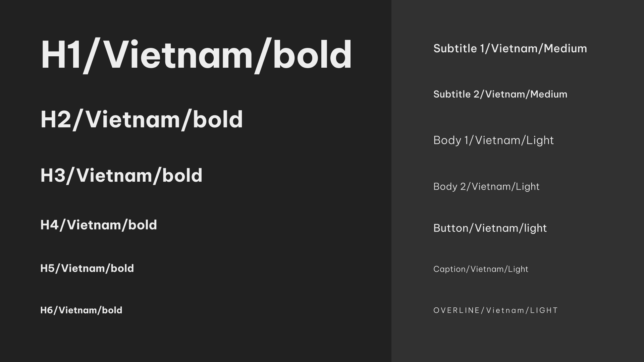Select the H6/Vietnam/bold smallest heading
Screen dimensions: 644x362
click(x=82, y=310)
